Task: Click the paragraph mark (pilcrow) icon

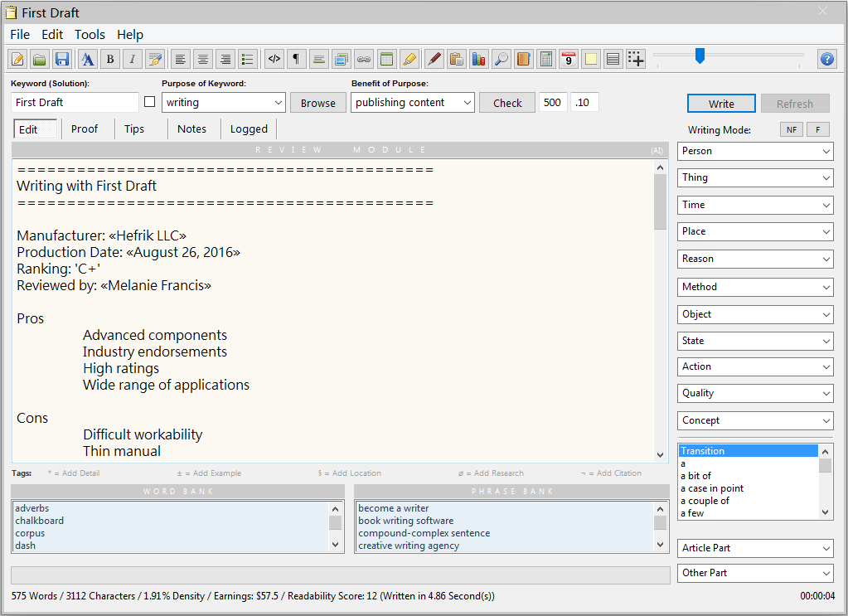Action: 297,59
